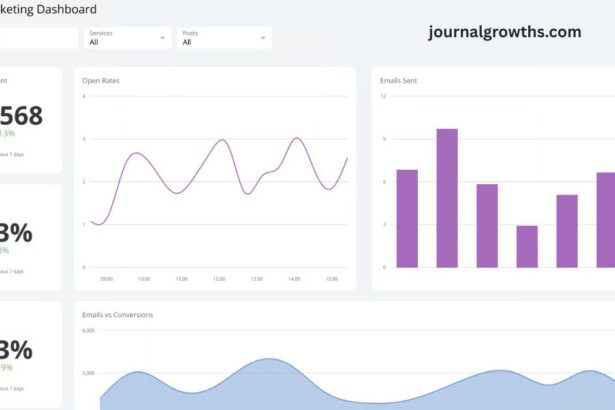Click the 10:00 label on Open Rates axis

pyautogui.click(x=144, y=279)
